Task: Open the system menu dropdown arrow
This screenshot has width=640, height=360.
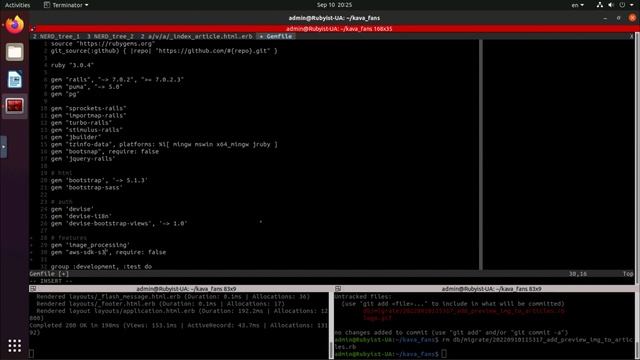Action: pyautogui.click(x=632, y=5)
